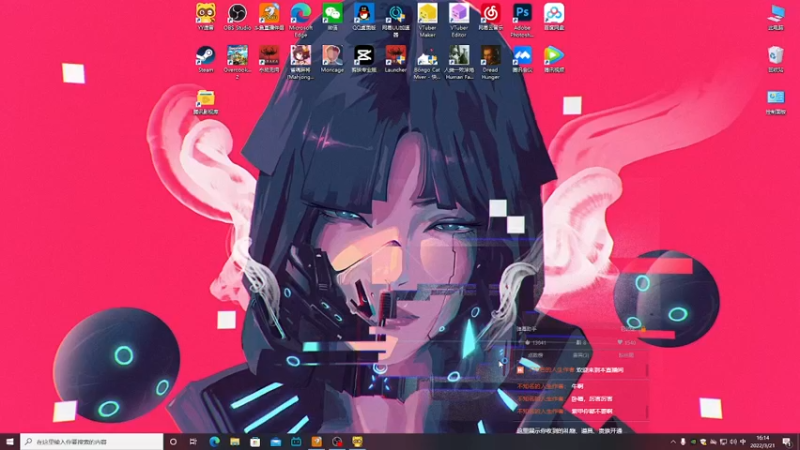
Task: Open Microsoft Edge from the taskbar
Action: point(214,441)
